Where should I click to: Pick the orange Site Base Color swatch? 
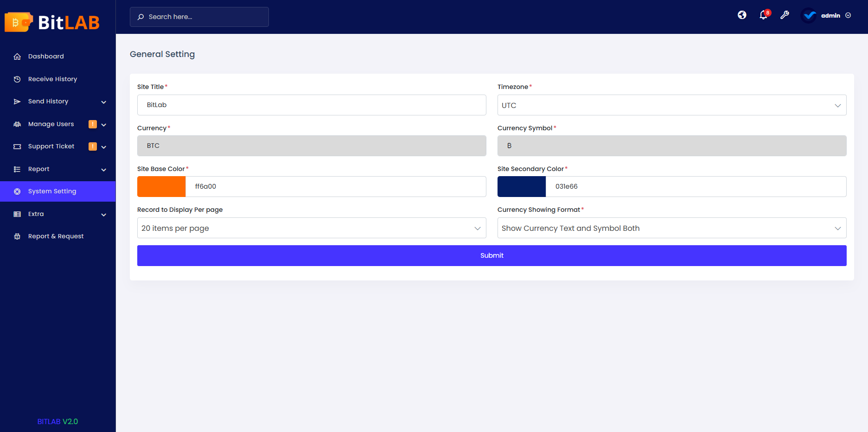tap(161, 186)
